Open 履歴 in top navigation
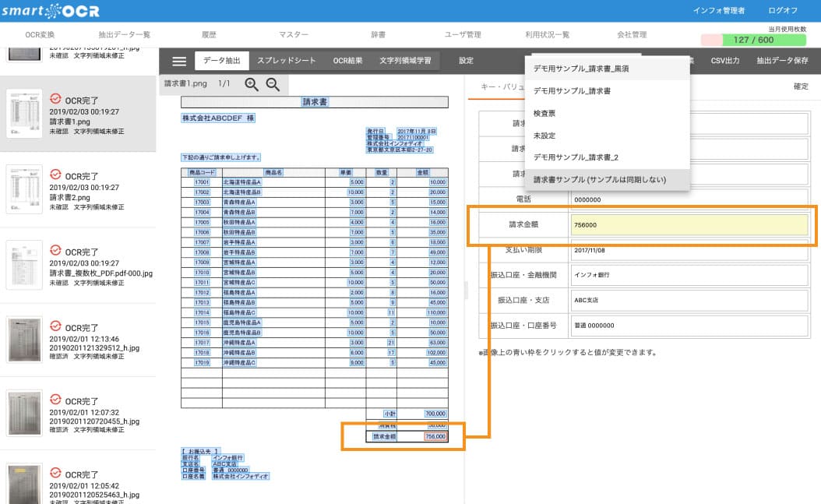 point(209,35)
